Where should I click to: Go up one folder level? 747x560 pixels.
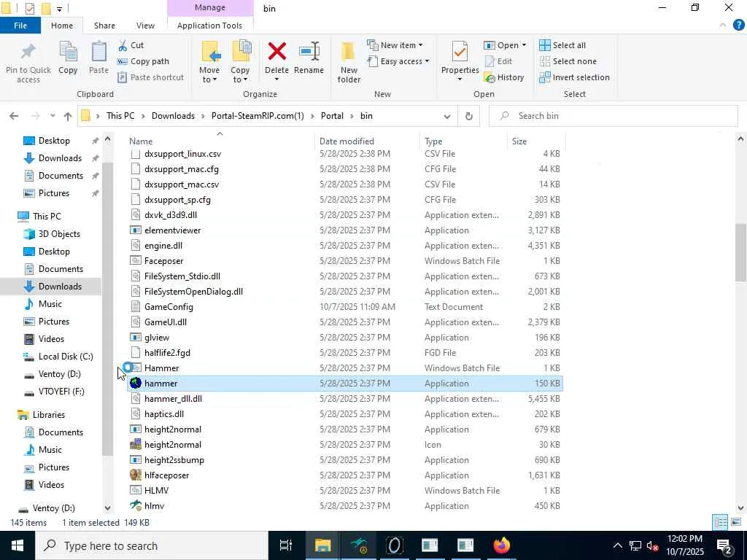coord(68,116)
